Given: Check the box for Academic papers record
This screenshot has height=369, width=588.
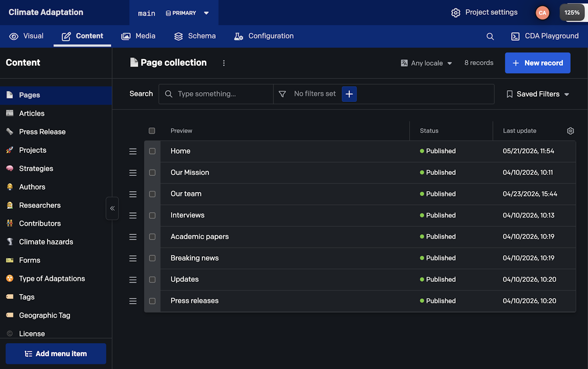Looking at the screenshot, I should [152, 237].
